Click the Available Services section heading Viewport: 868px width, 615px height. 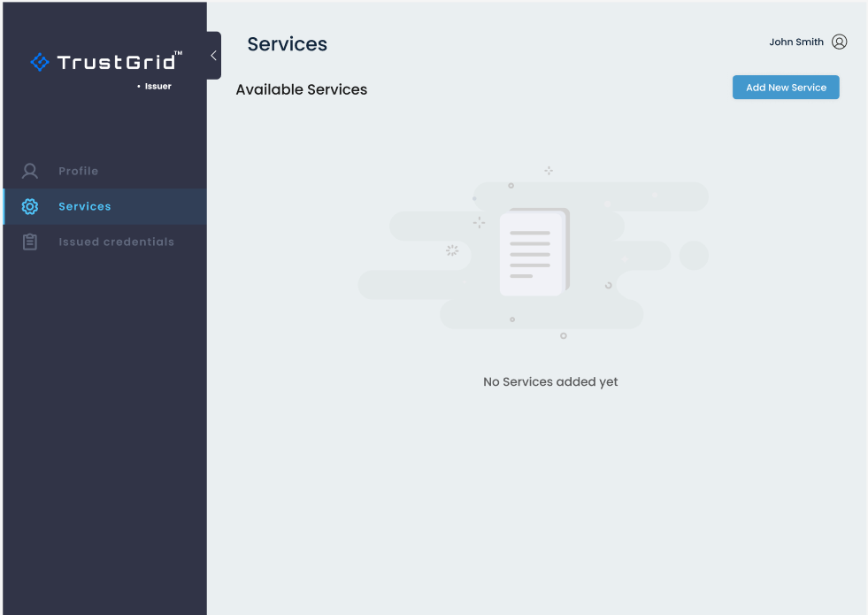click(x=301, y=89)
